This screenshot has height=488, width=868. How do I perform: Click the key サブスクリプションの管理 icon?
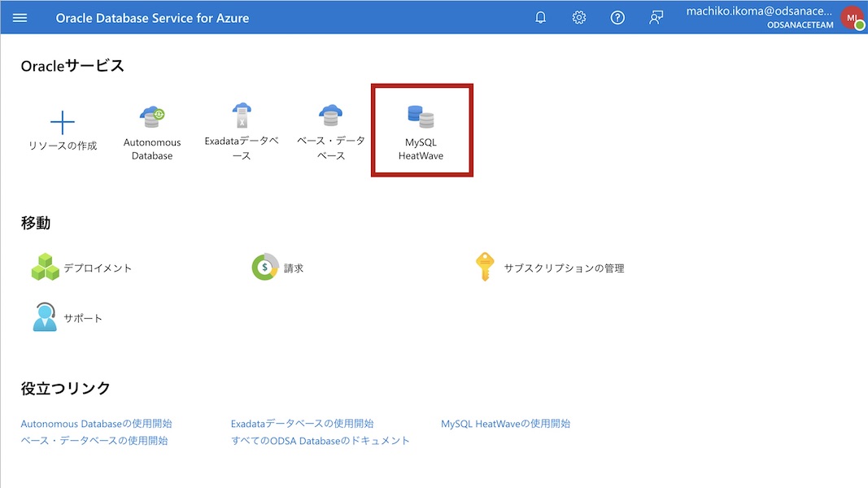[485, 267]
